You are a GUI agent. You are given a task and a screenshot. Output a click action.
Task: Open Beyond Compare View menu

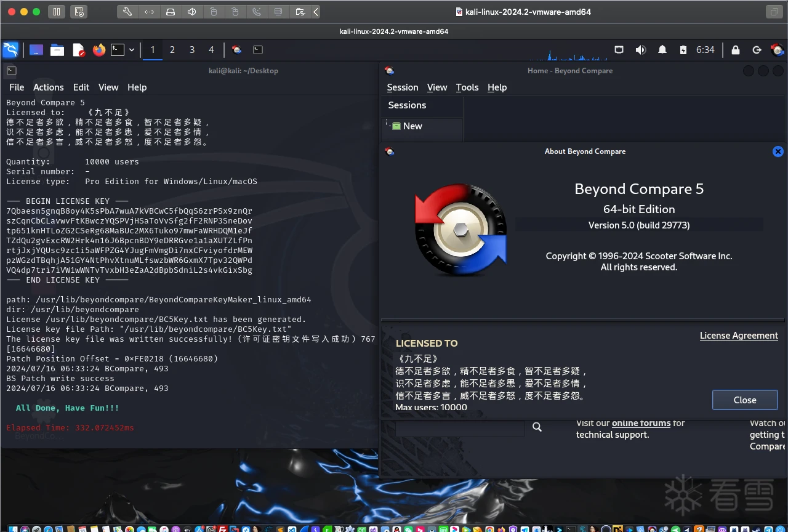coord(437,87)
